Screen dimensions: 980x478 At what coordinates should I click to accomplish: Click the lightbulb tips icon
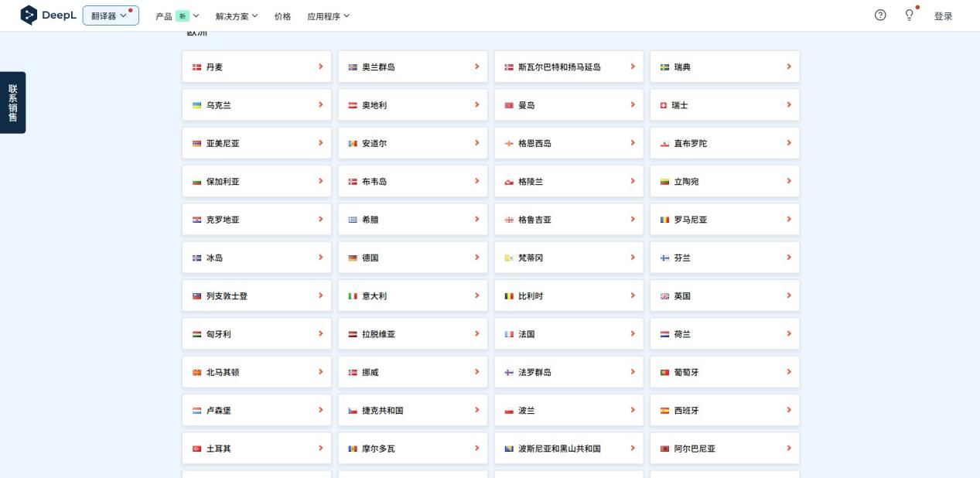[910, 15]
